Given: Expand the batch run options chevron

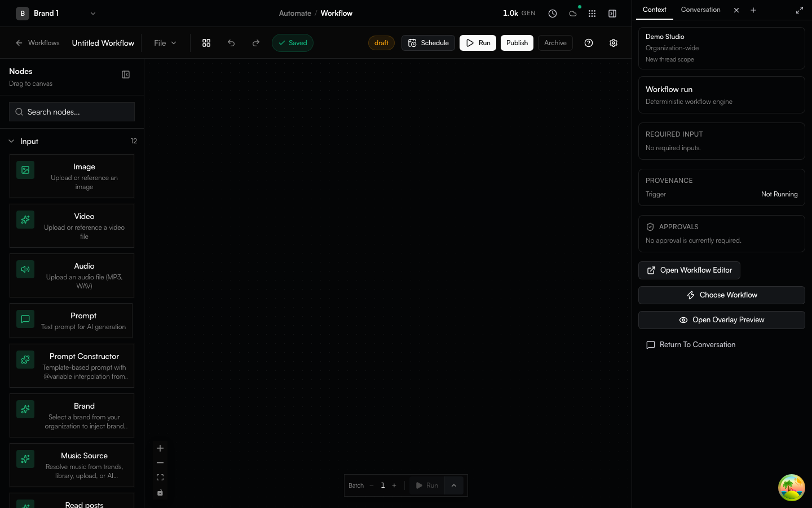Looking at the screenshot, I should (454, 485).
